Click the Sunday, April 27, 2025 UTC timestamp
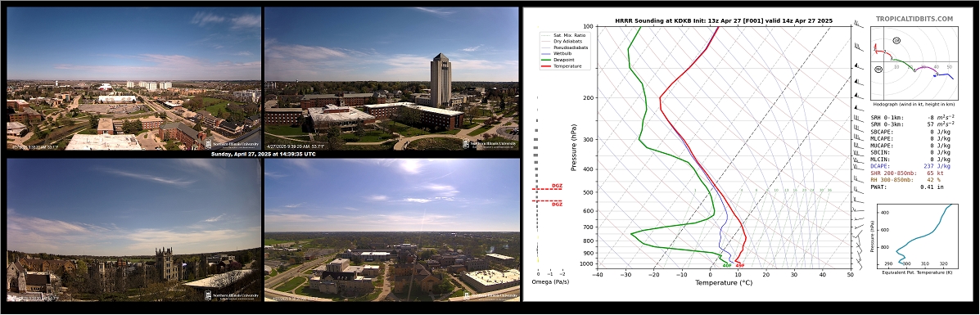Screen dimensions: 980x315 [x=263, y=154]
